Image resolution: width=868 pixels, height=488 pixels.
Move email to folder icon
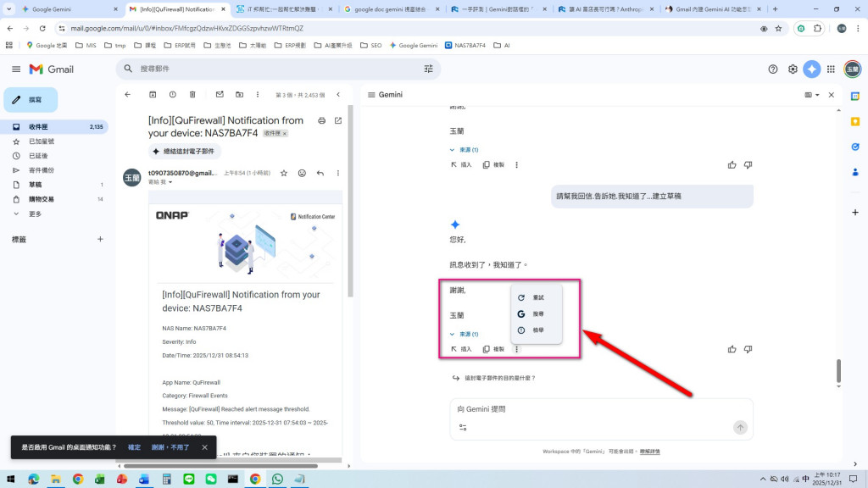[x=239, y=95]
